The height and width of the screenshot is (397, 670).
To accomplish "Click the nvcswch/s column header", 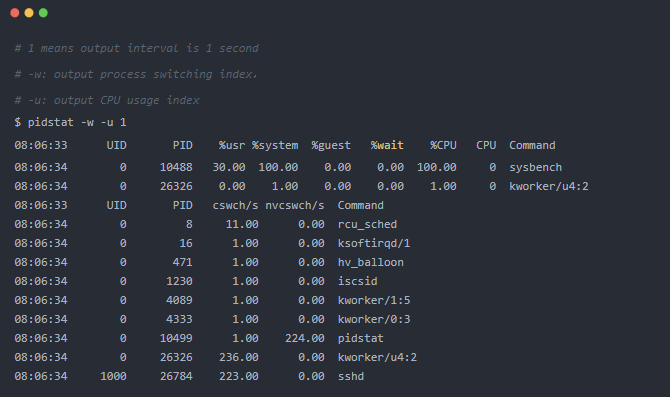I will pos(295,206).
